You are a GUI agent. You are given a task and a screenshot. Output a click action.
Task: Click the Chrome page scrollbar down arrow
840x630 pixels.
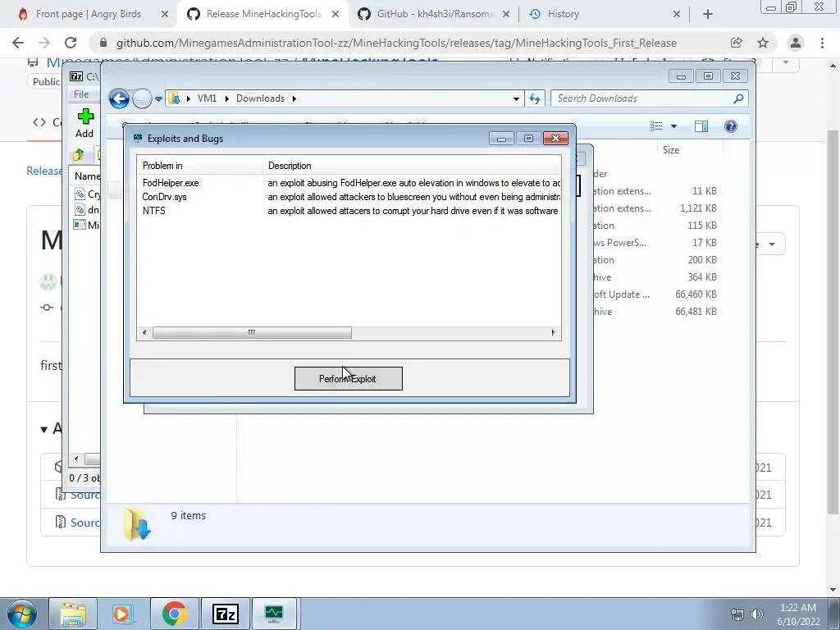tap(833, 589)
